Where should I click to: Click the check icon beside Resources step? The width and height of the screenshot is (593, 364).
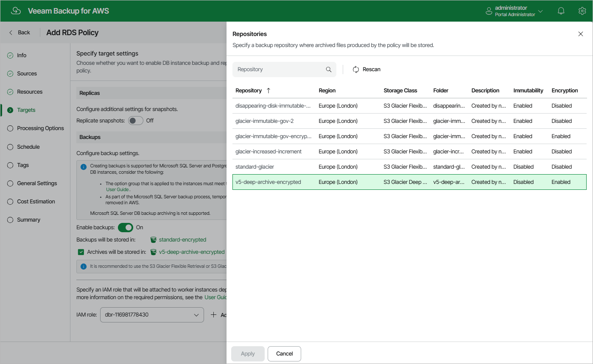(10, 92)
